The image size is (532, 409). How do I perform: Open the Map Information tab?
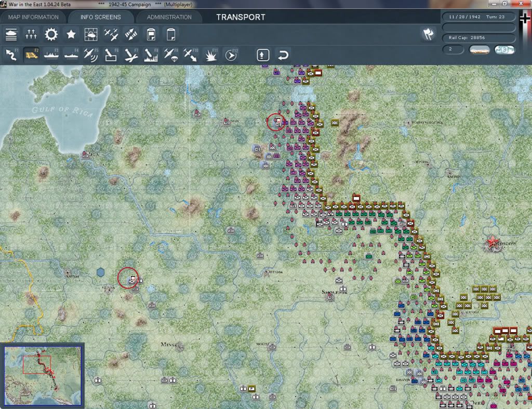33,17
